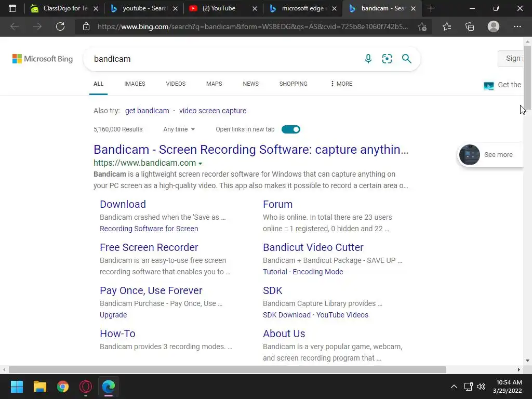Click the video screen capture suggestion
This screenshot has width=532, height=399.
212,111
